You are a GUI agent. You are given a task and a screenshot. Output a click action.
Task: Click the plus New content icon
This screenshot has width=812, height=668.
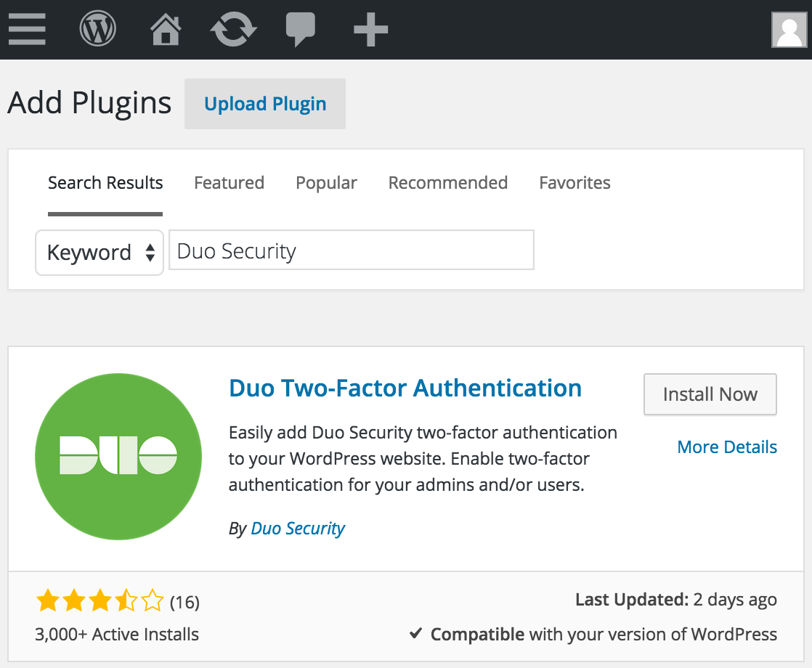371,30
